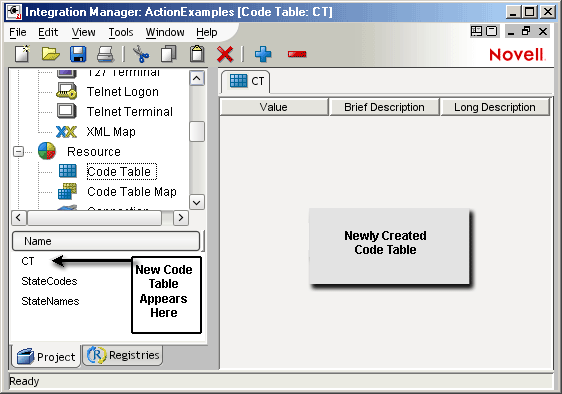The image size is (562, 394).
Task: Click the New document toolbar icon
Action: (x=22, y=54)
